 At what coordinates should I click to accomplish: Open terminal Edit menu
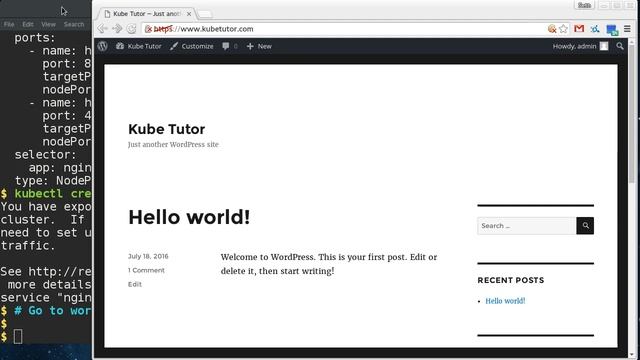tap(28, 24)
